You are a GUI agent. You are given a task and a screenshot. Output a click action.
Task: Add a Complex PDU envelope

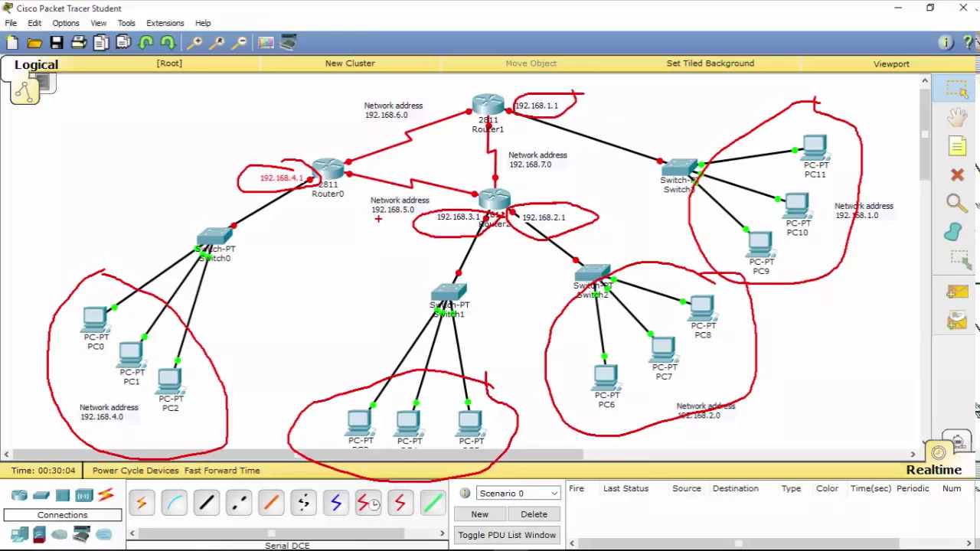coord(957,320)
